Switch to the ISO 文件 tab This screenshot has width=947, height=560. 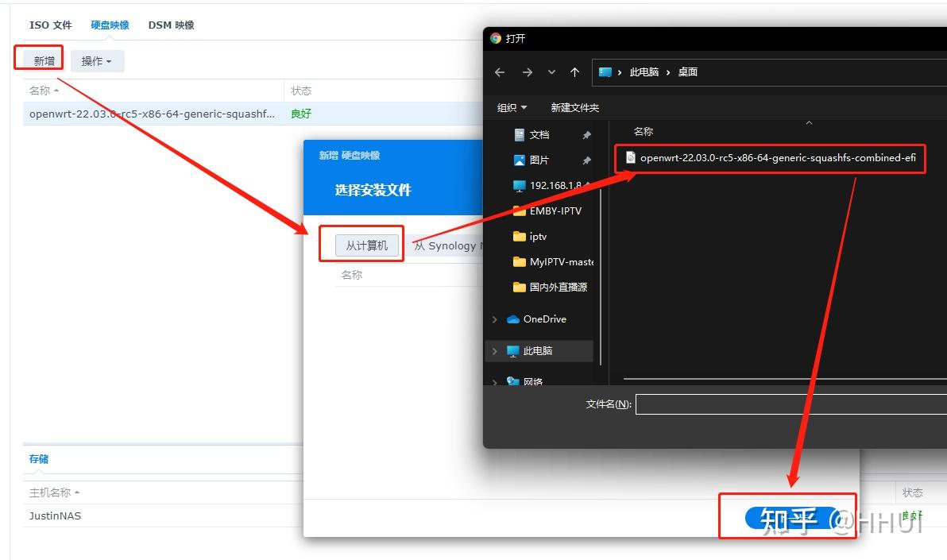[50, 25]
